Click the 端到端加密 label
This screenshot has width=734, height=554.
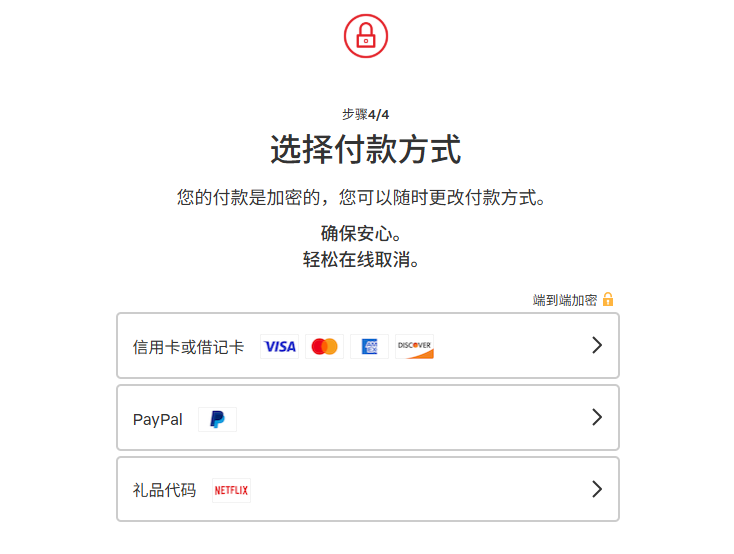pos(565,300)
